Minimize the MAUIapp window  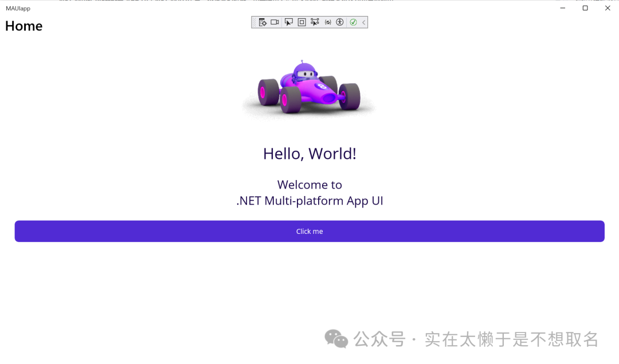[562, 8]
